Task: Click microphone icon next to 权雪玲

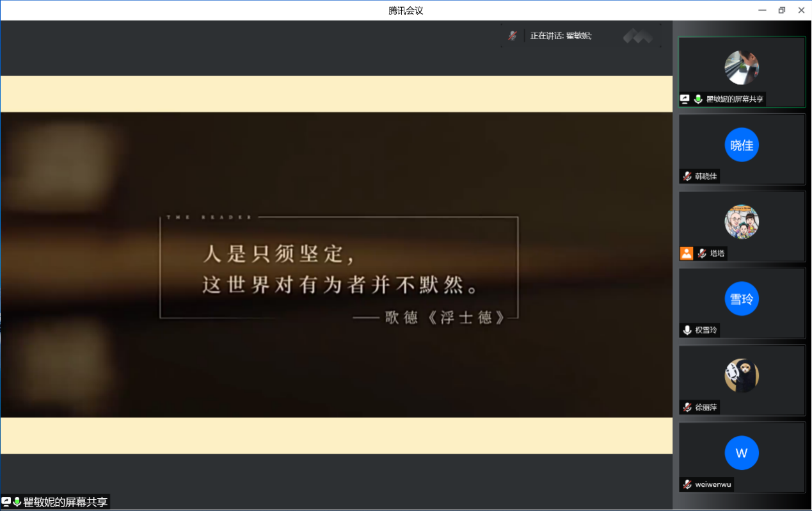Action: (687, 330)
